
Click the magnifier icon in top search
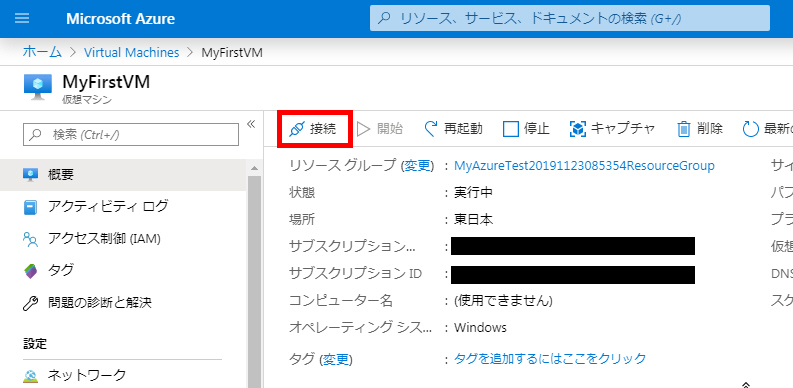385,19
